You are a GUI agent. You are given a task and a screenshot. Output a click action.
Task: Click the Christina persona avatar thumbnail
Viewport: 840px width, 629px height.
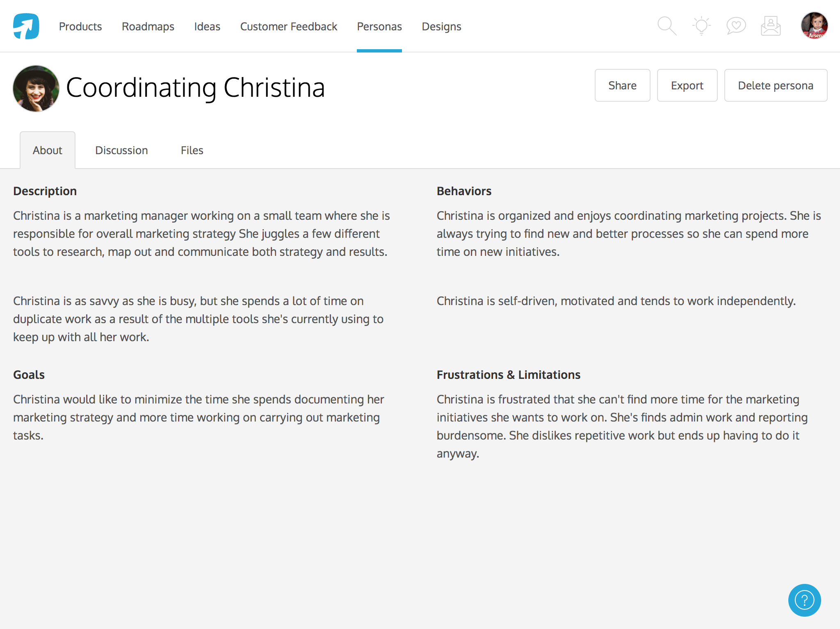36,87
